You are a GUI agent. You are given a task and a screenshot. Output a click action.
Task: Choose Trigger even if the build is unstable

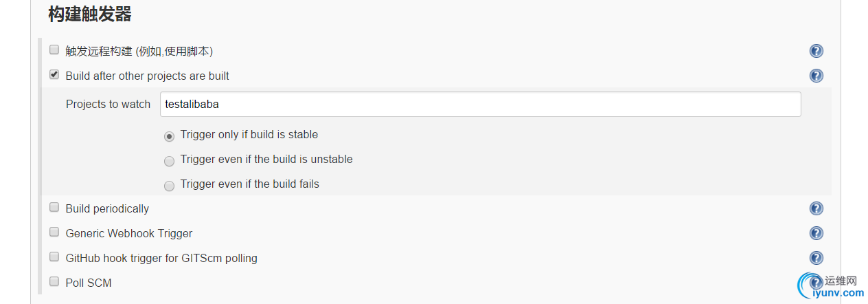[169, 161]
